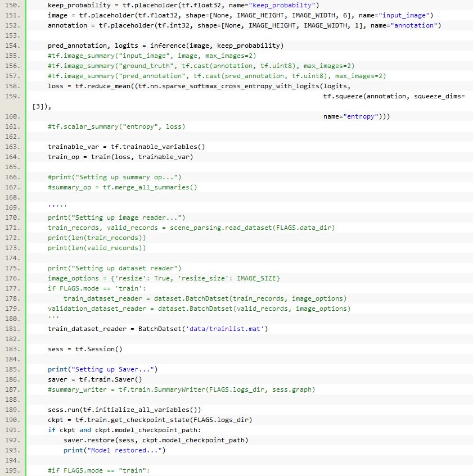Click saver = tf.train.Saver() line
Screen dimensions: 473x476
tap(95, 379)
